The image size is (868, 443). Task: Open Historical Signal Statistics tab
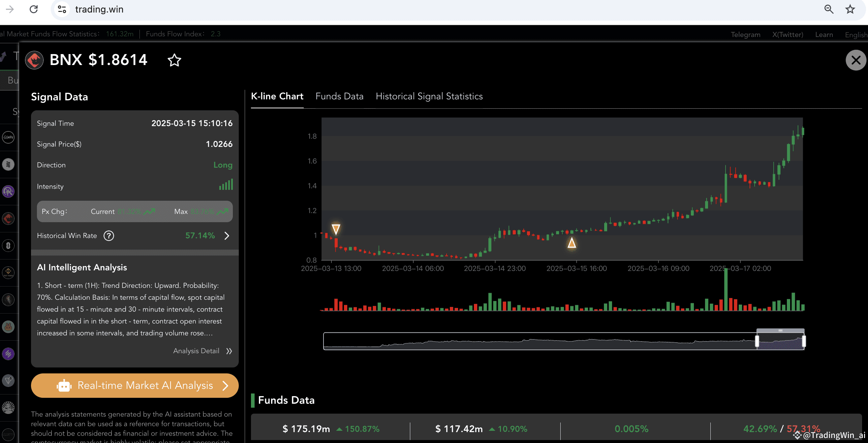point(429,96)
